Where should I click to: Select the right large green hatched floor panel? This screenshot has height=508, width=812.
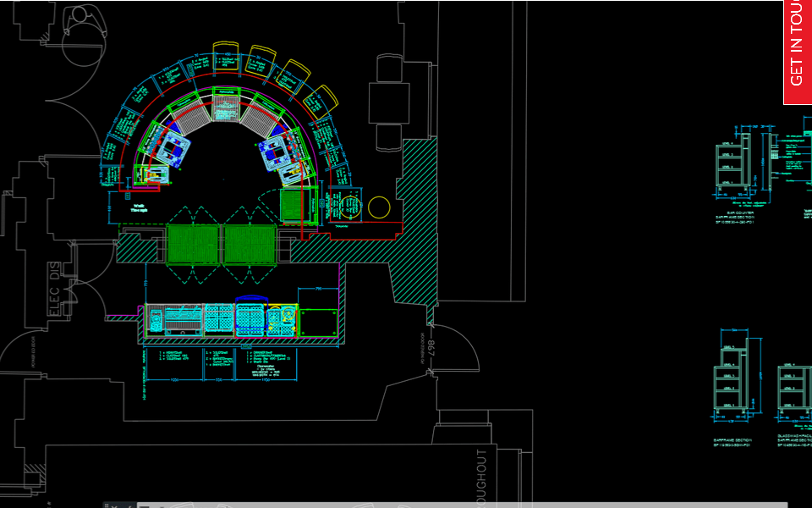click(x=250, y=244)
